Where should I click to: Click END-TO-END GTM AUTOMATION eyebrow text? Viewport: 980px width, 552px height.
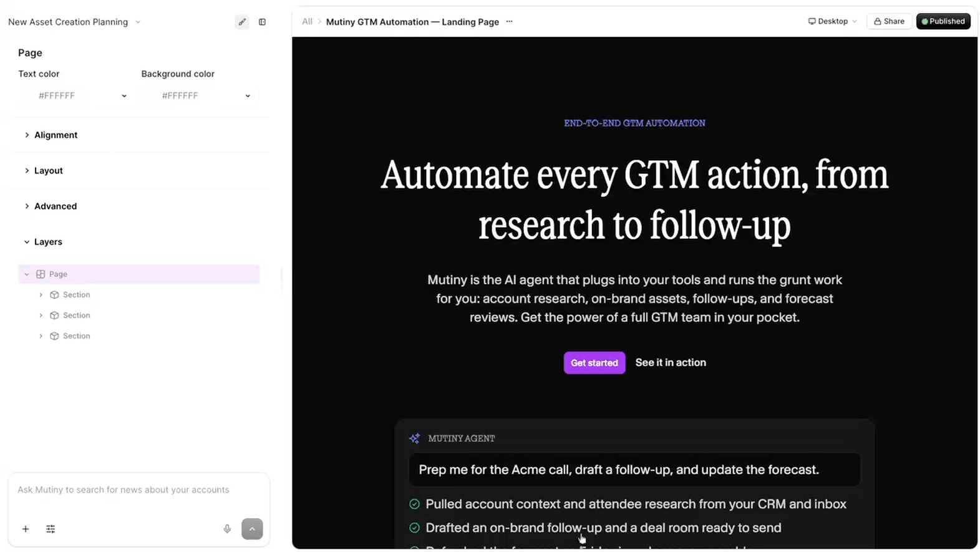pos(634,123)
